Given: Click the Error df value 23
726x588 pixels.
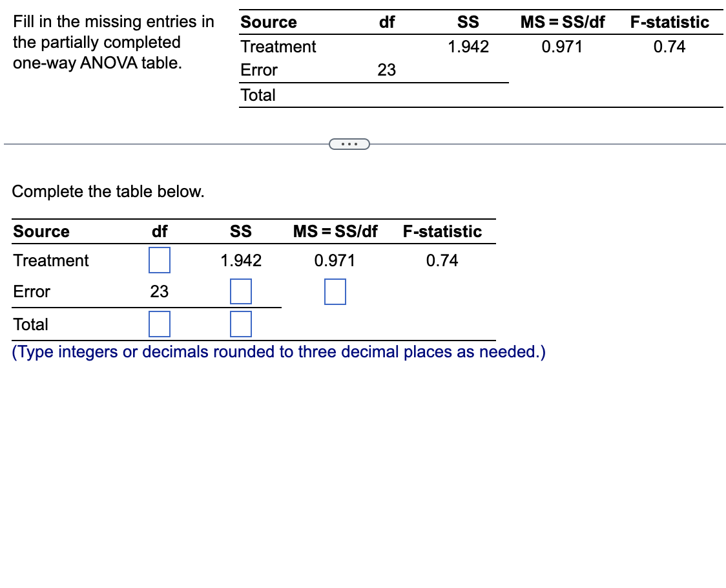Looking at the screenshot, I should point(159,291).
